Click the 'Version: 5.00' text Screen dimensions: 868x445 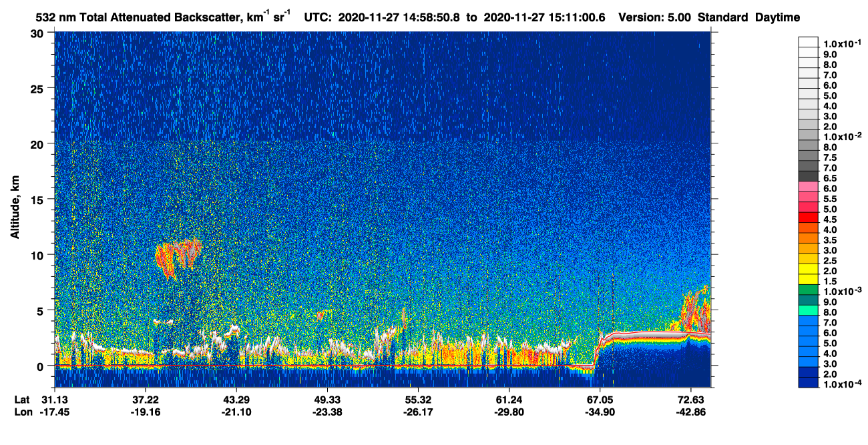coord(656,18)
